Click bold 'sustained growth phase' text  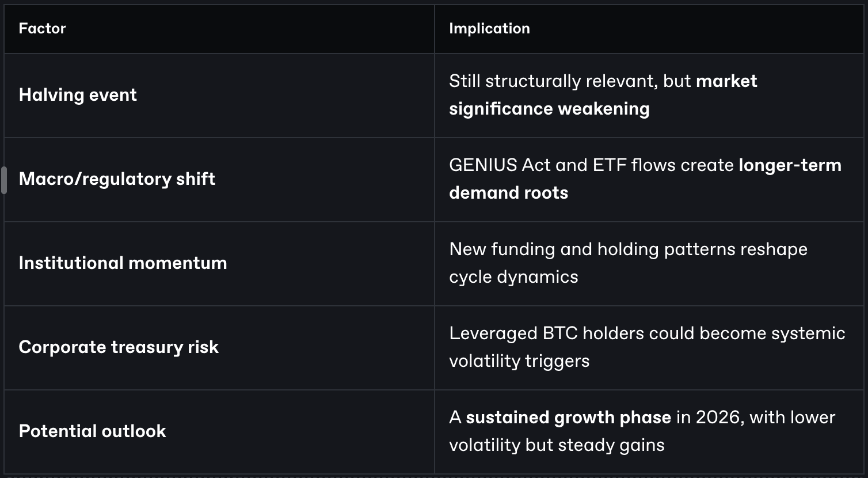(568, 418)
